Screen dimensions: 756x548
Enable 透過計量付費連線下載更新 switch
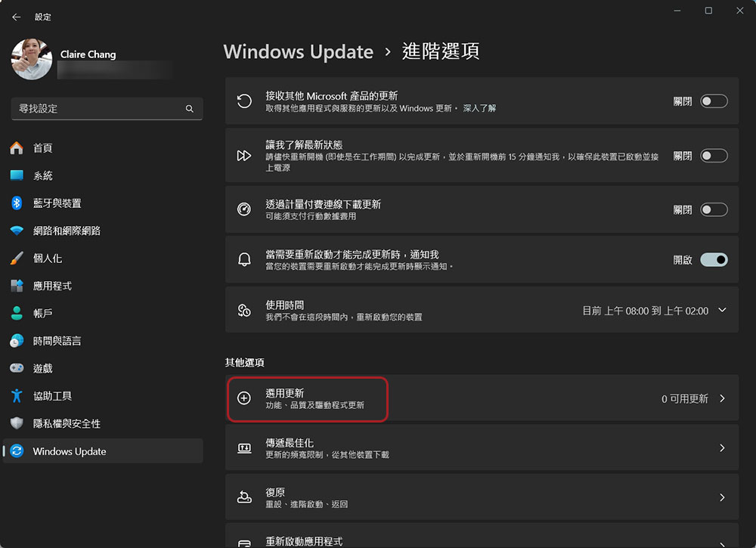click(x=714, y=209)
